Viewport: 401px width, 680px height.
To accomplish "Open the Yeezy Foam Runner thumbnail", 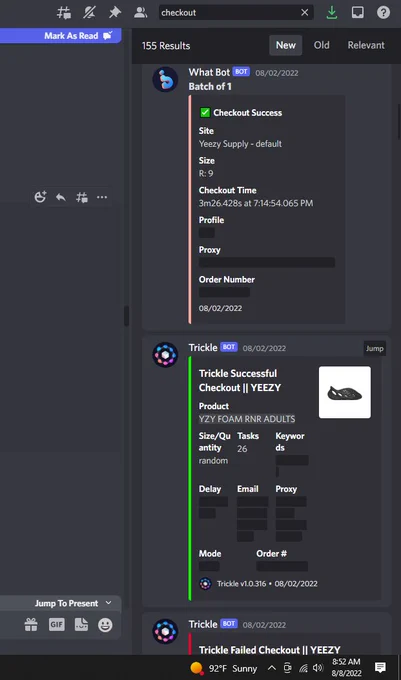I will 345,392.
